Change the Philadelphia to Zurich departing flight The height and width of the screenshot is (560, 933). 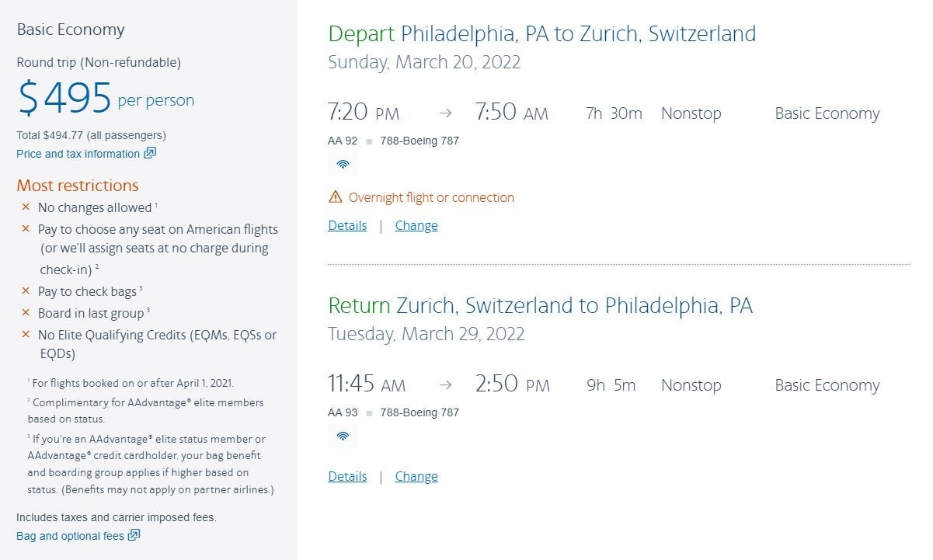pos(416,225)
